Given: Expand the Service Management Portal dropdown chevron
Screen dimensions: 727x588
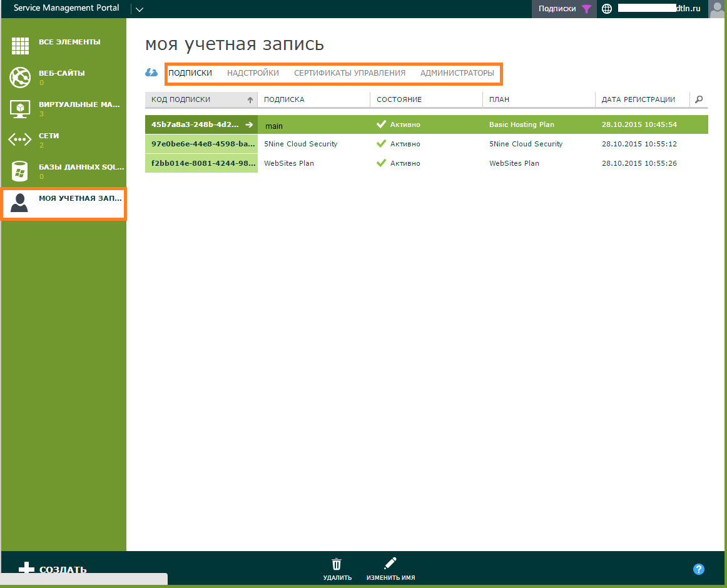Looking at the screenshot, I should click(x=139, y=9).
